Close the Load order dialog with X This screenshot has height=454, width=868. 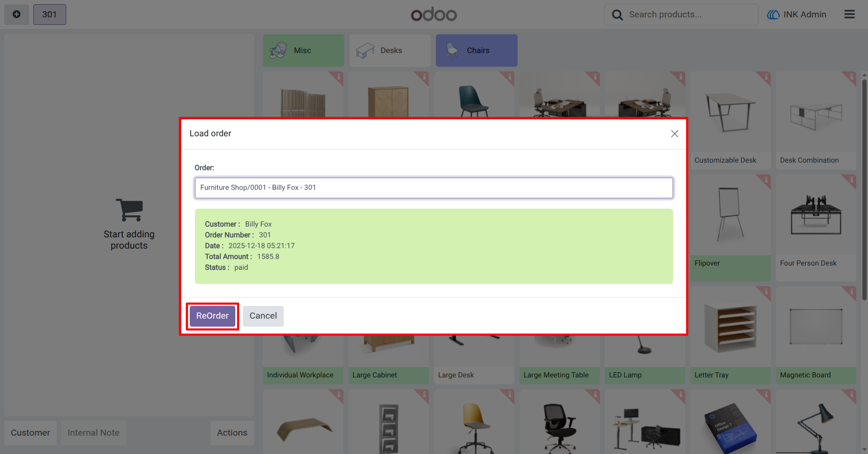tap(674, 134)
